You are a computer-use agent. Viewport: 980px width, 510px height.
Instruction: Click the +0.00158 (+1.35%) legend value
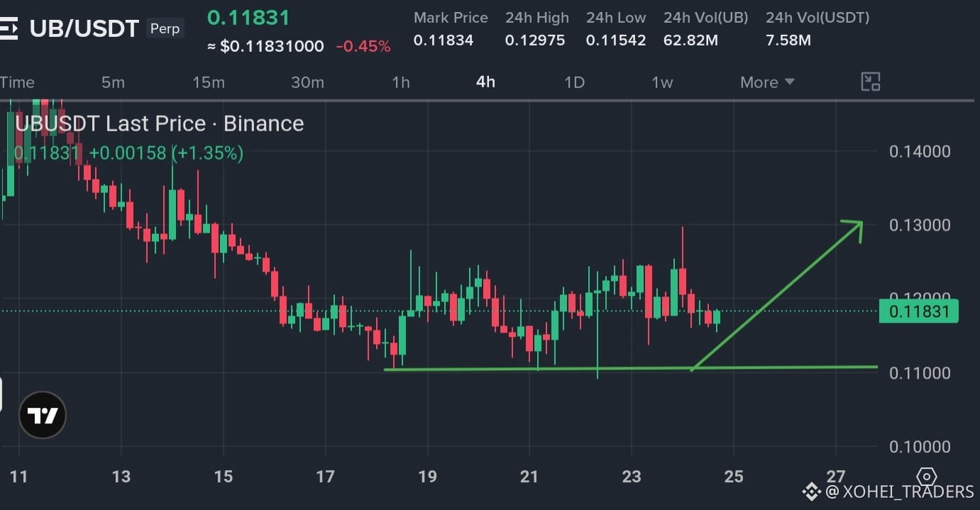click(166, 153)
